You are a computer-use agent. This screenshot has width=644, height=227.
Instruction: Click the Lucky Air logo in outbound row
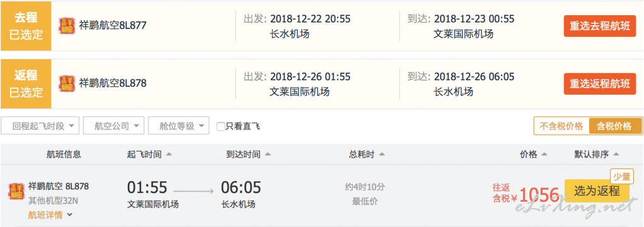pyautogui.click(x=66, y=26)
